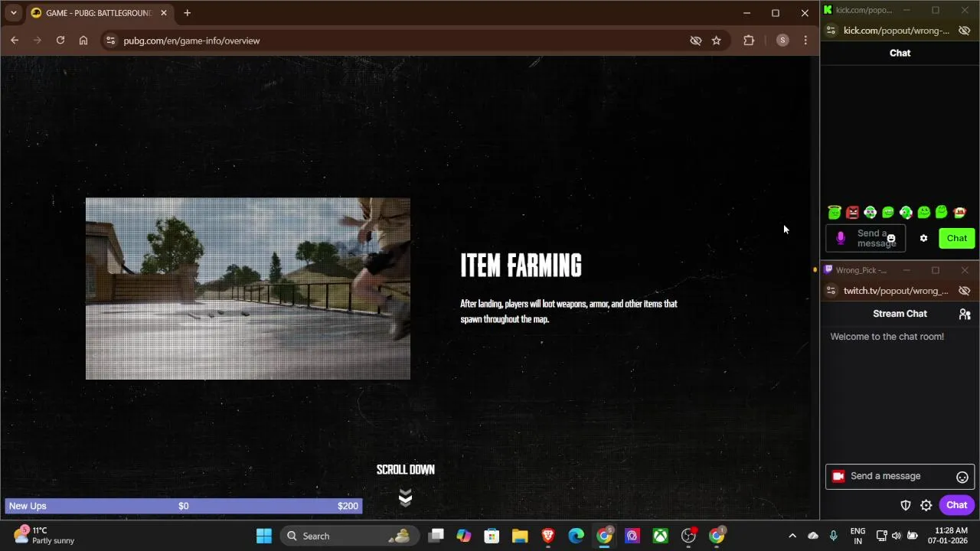Viewport: 980px width, 551px height.
Task: Open Microsoft Store from the taskbar
Action: coord(492,536)
